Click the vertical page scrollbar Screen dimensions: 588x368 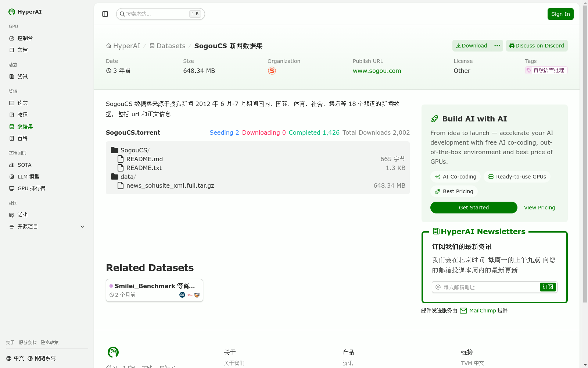[x=585, y=155]
